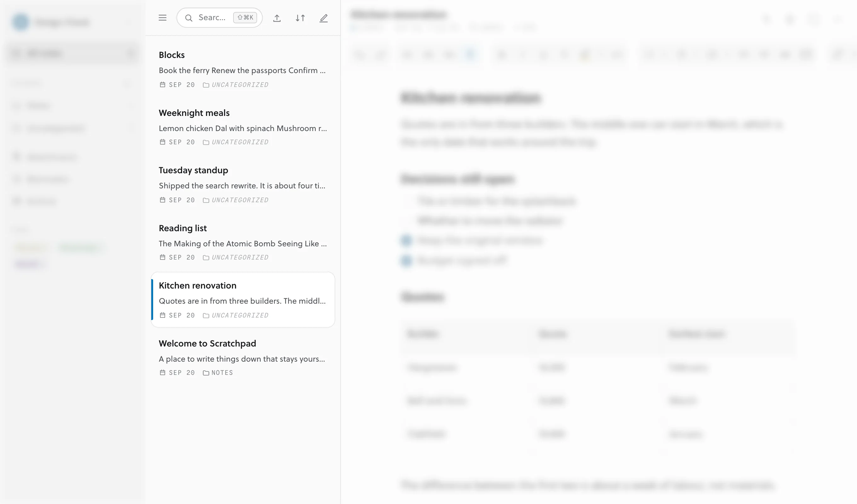Click the preview 'Lemon chicken Dal with spinach'
This screenshot has width=857, height=504.
click(x=243, y=128)
